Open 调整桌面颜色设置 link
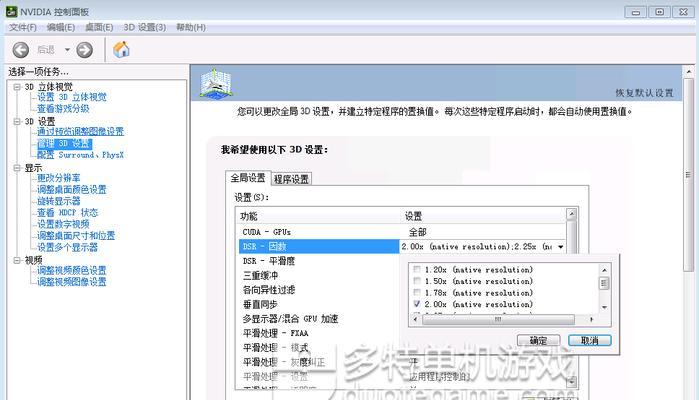The image size is (699, 400). (72, 190)
